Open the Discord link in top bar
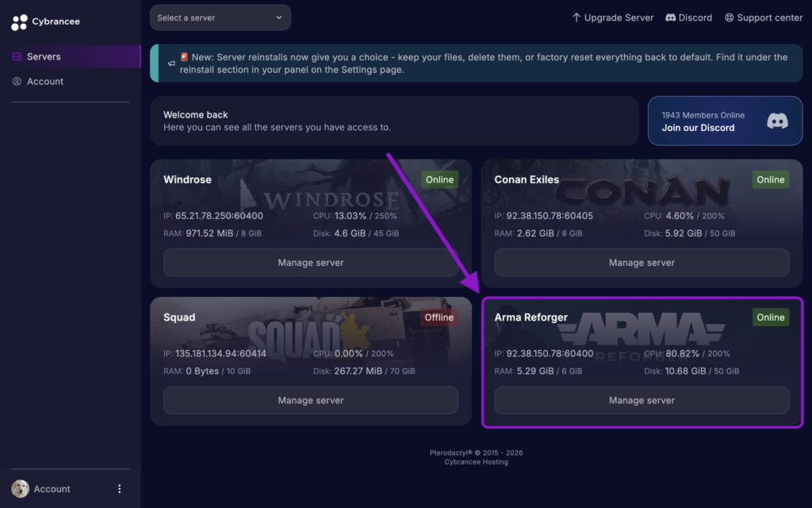The height and width of the screenshot is (508, 812). 689,17
